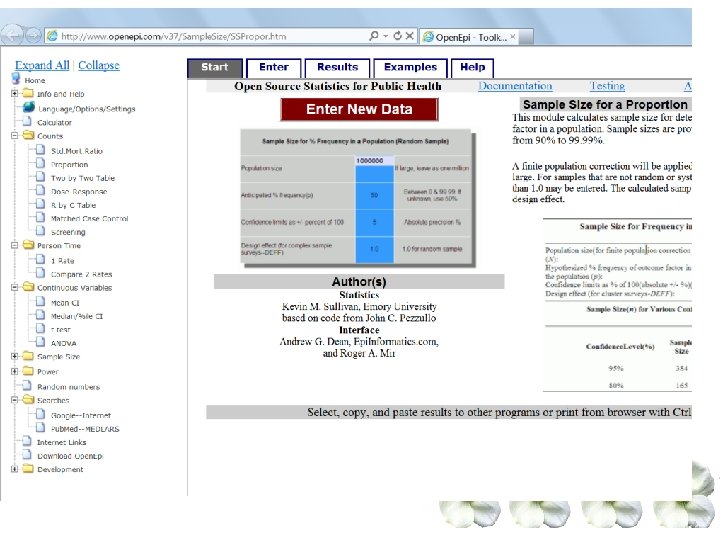Viewport: 720px width, 540px height.
Task: Click the PubMed--MEDLARS tree item
Action: pos(85,429)
